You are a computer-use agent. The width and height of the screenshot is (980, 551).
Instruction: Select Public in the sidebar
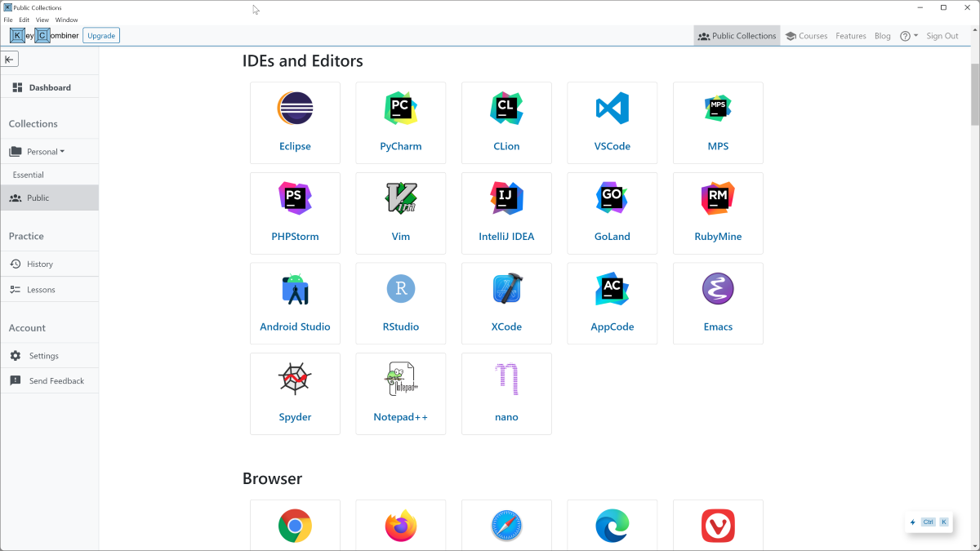coord(49,198)
